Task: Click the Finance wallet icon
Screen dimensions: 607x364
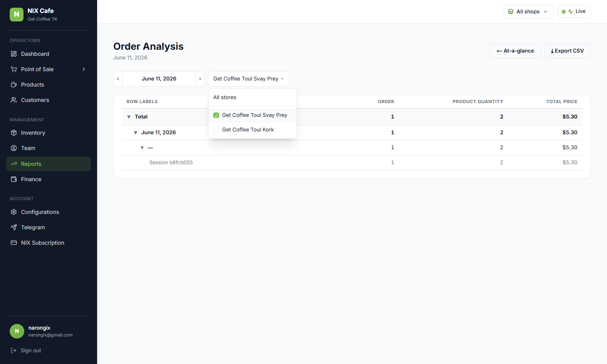Action: pyautogui.click(x=14, y=179)
